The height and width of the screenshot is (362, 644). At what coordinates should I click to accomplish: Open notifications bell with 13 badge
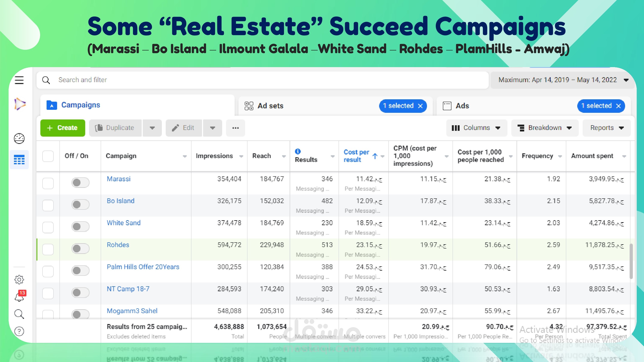pos(20,296)
